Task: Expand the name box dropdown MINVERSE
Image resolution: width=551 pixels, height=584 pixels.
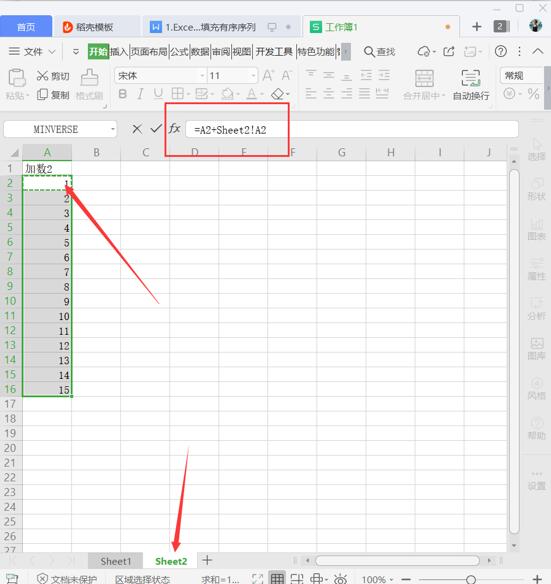Action: click(113, 129)
